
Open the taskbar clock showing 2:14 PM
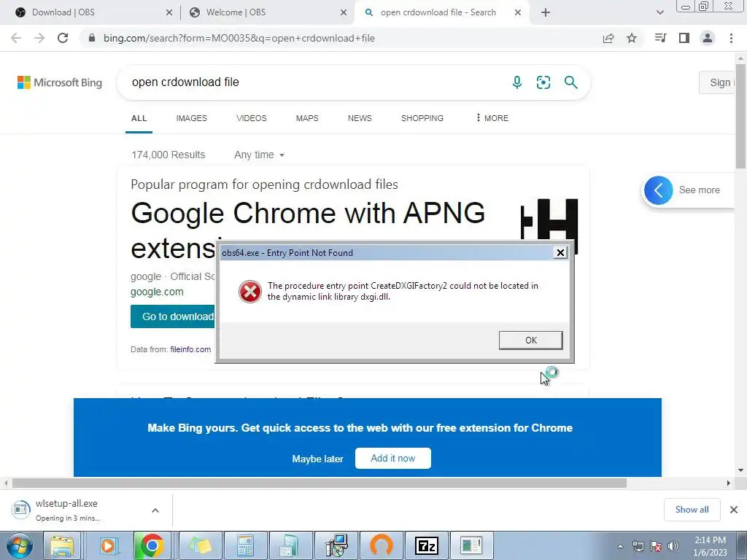710,546
